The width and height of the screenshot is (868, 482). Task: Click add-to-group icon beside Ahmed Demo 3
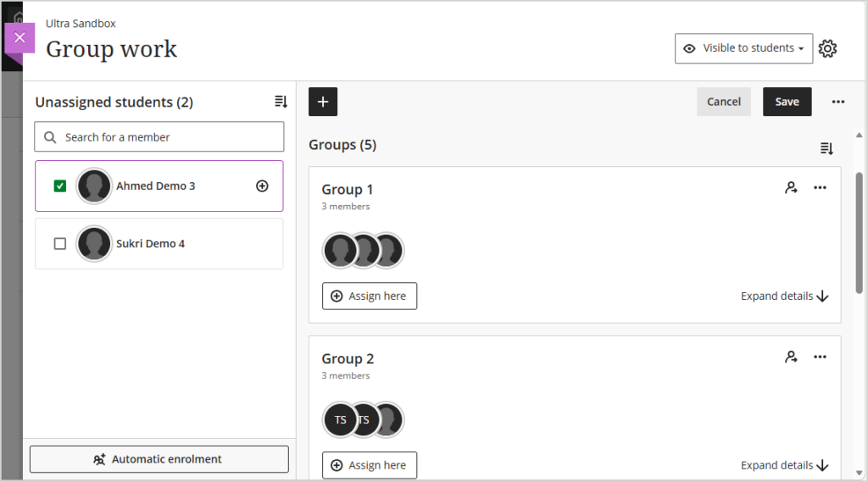tap(263, 186)
